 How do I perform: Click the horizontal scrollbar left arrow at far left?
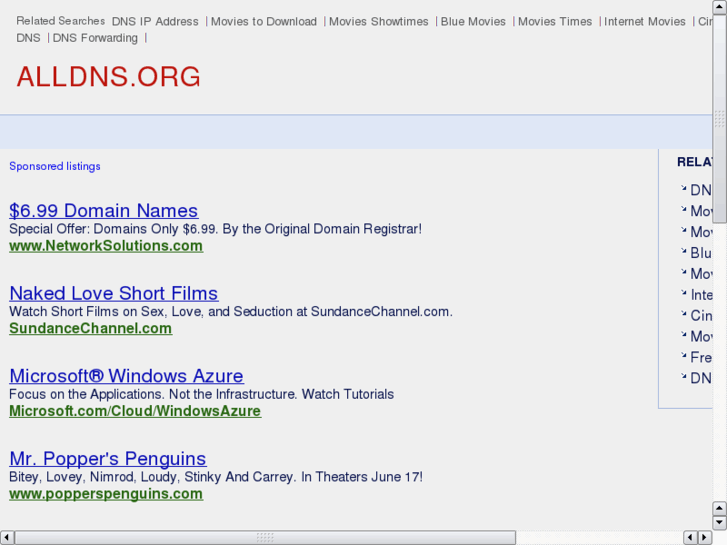(6, 537)
